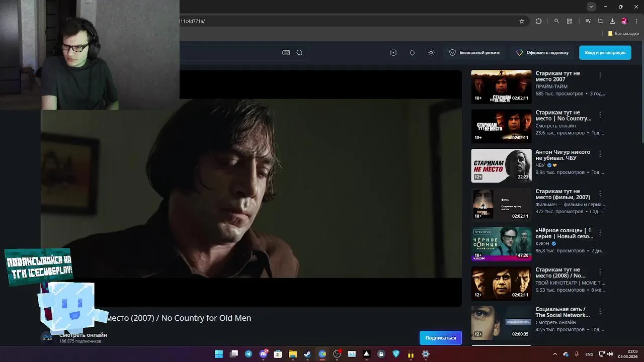Open thumbnail of Антон Чигур никого не убивал
644x362 pixels.
tap(501, 165)
